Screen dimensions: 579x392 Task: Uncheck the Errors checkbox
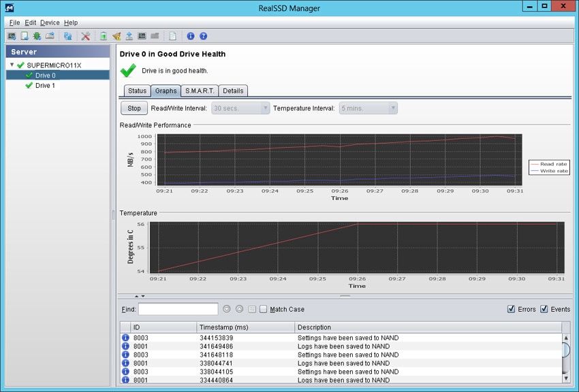coord(511,309)
